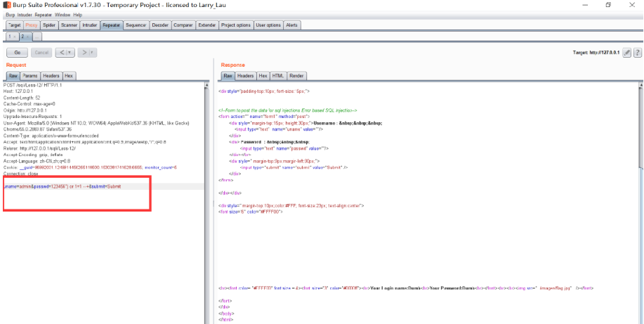The height and width of the screenshot is (324, 644).
Task: Open the Repeater help question mark icon
Action: tap(638, 53)
